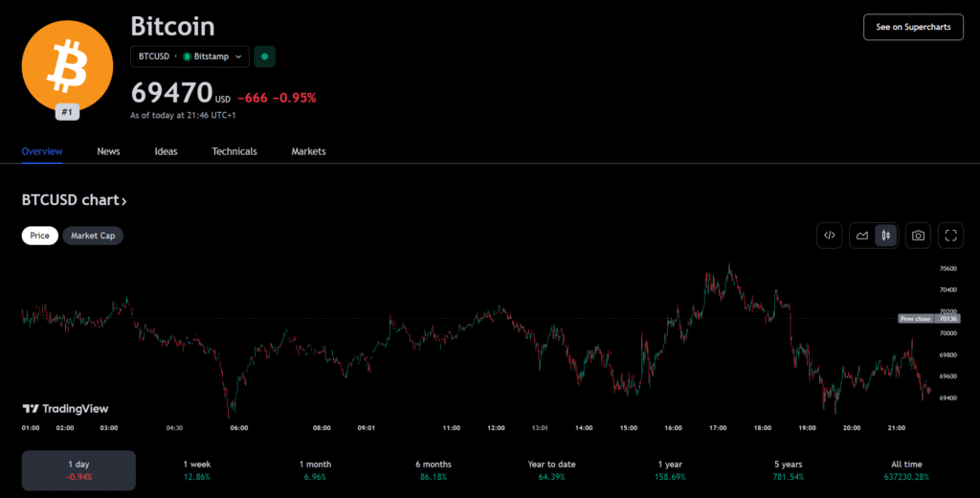Select the 1 day time range
Image resolution: width=980 pixels, height=498 pixels.
coord(78,470)
